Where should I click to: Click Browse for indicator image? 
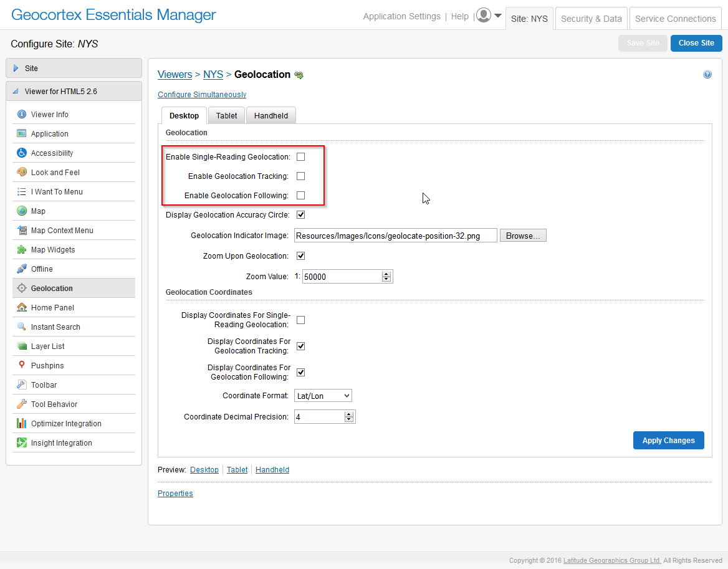pos(523,236)
